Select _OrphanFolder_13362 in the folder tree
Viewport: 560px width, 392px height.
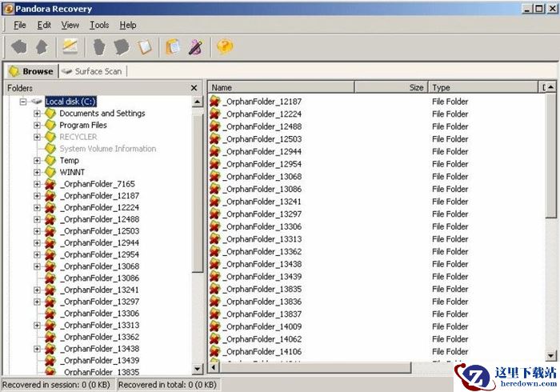coord(100,338)
